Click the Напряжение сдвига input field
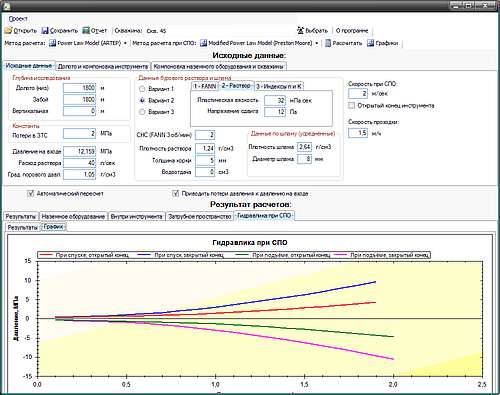The image size is (500, 395). click(x=275, y=112)
